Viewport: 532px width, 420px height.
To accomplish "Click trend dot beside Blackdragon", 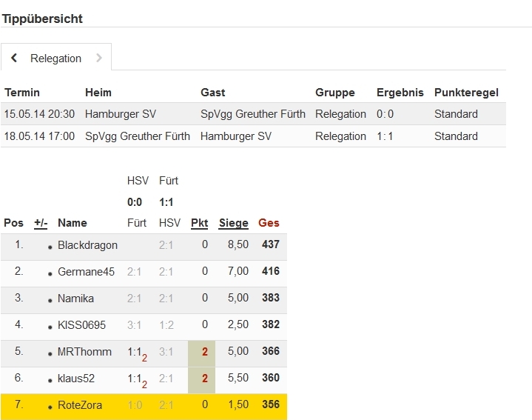I will pos(50,247).
